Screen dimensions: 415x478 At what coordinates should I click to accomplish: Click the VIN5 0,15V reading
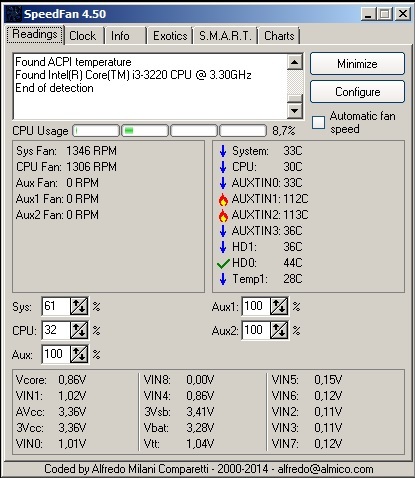(x=307, y=380)
